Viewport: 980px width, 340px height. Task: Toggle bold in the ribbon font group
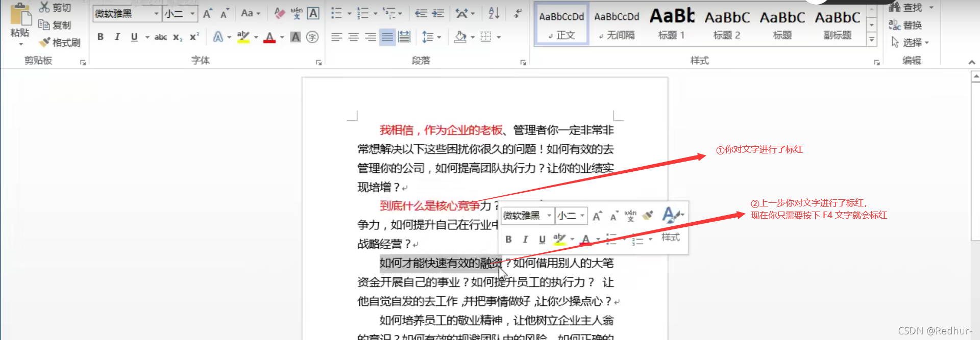tap(101, 37)
